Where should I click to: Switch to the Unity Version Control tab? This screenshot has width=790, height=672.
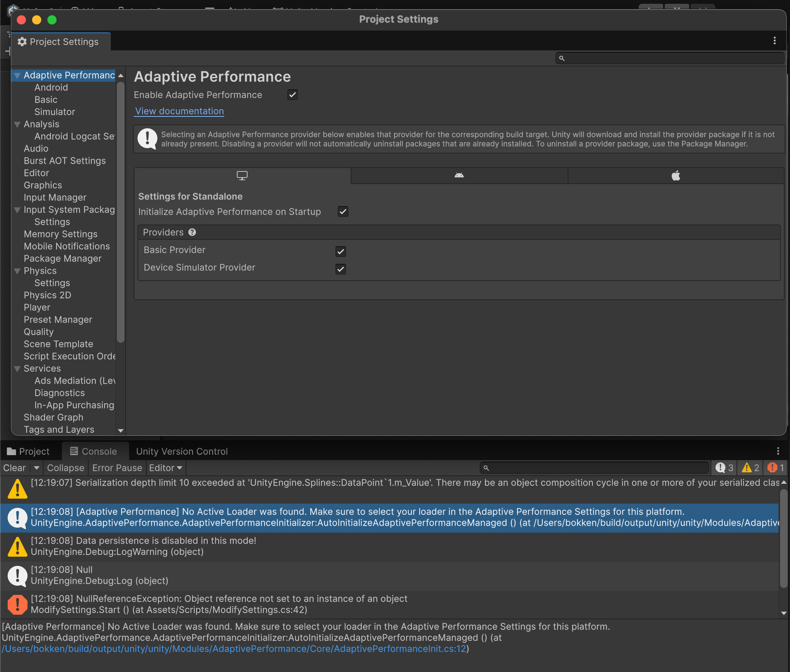point(181,451)
